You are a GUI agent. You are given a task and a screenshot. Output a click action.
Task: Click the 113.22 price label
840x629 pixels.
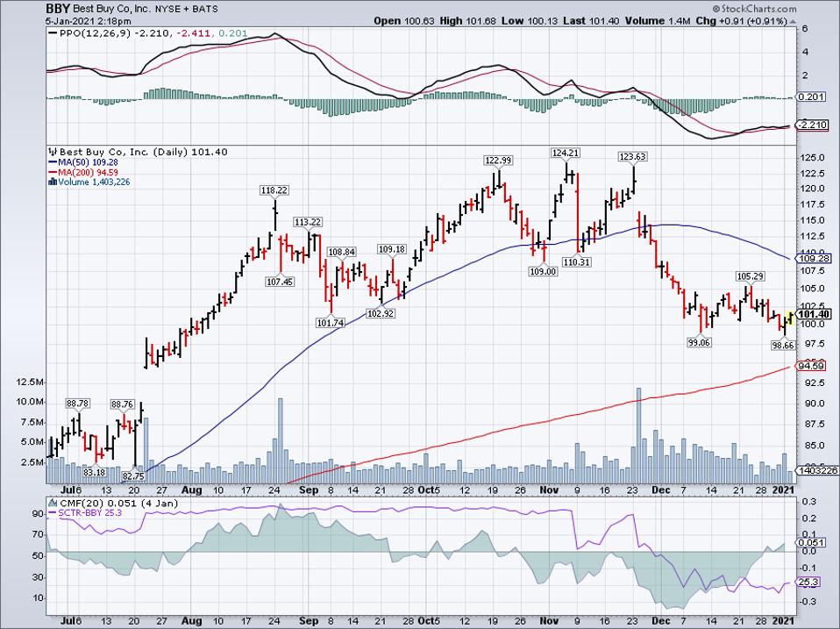pos(308,222)
